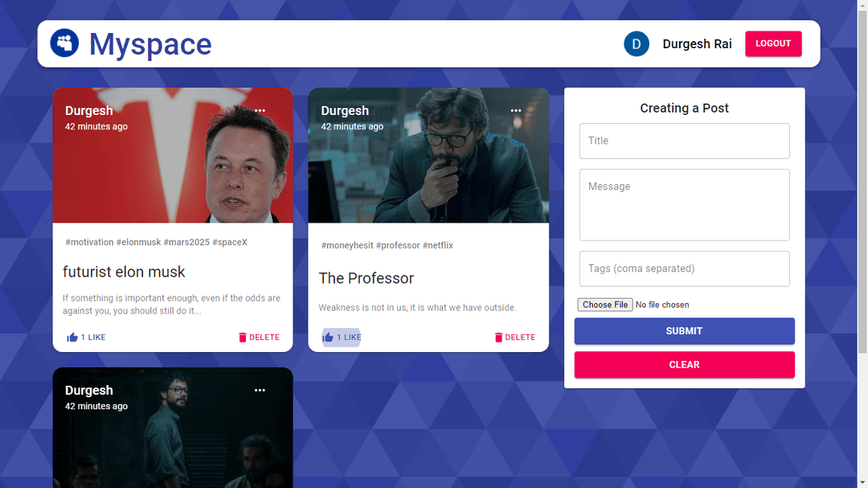Like the futurist elon musk post
The image size is (868, 488).
tap(72, 337)
